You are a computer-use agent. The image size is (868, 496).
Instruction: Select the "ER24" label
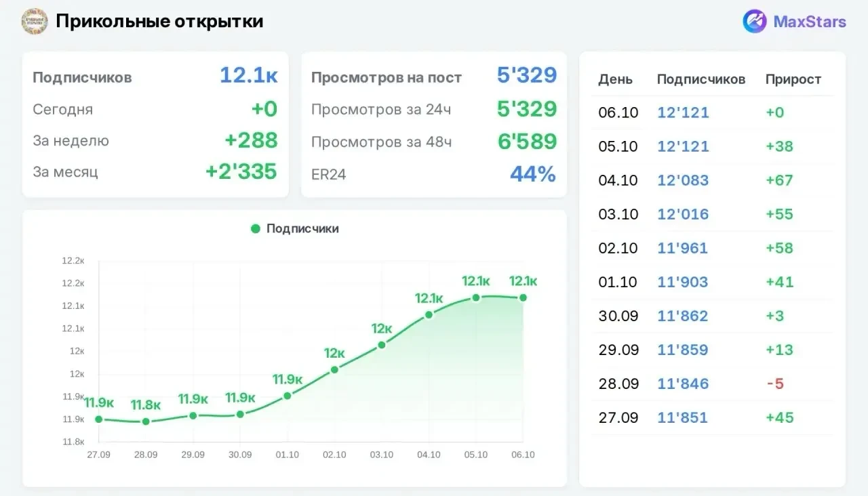[329, 175]
